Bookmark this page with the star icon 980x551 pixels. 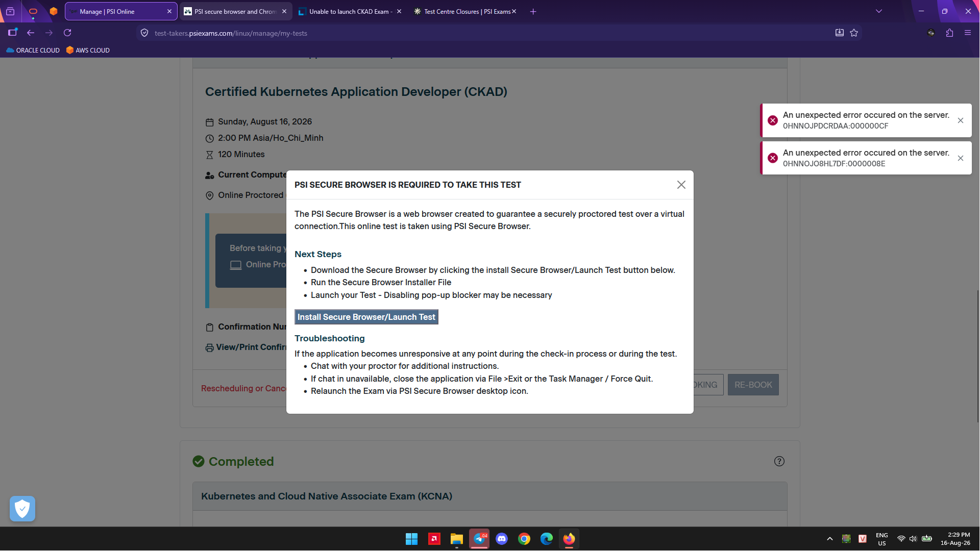pyautogui.click(x=854, y=33)
